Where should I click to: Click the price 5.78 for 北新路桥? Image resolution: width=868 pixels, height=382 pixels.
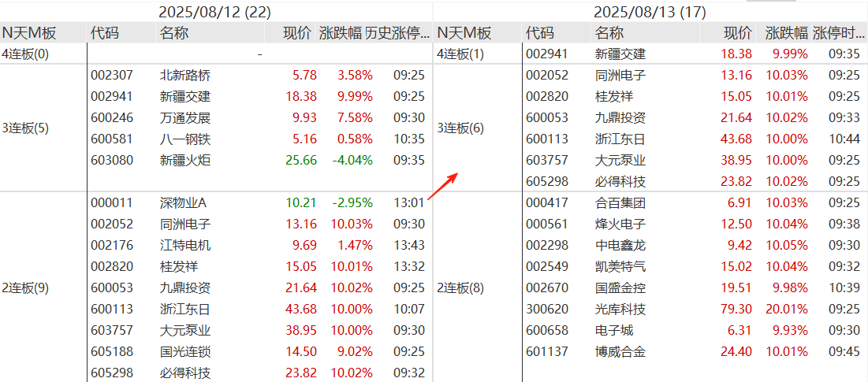[x=305, y=75]
